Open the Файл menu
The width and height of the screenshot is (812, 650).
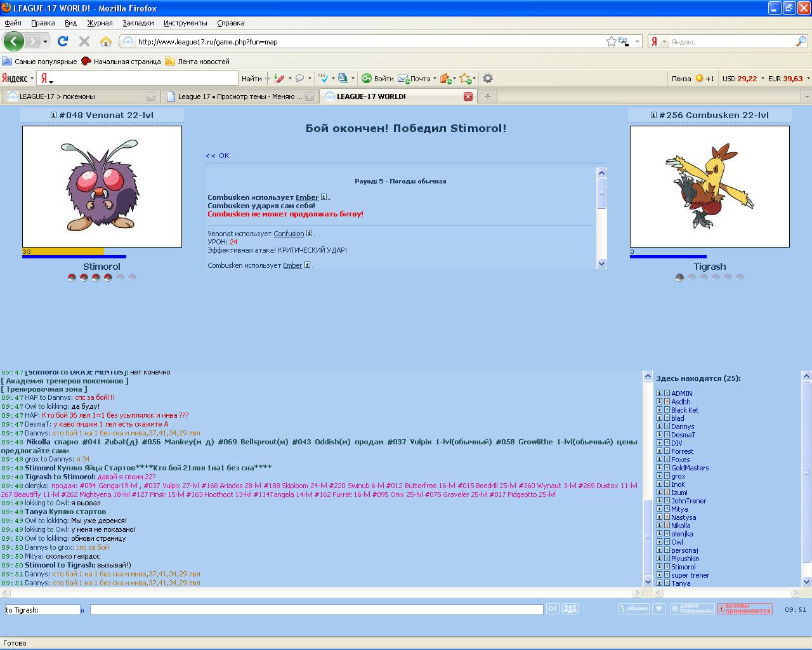coord(13,23)
